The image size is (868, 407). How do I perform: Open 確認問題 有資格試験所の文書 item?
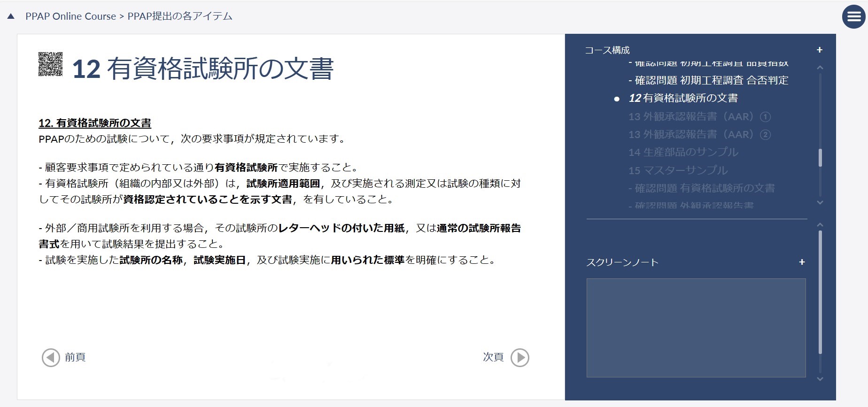pos(702,188)
